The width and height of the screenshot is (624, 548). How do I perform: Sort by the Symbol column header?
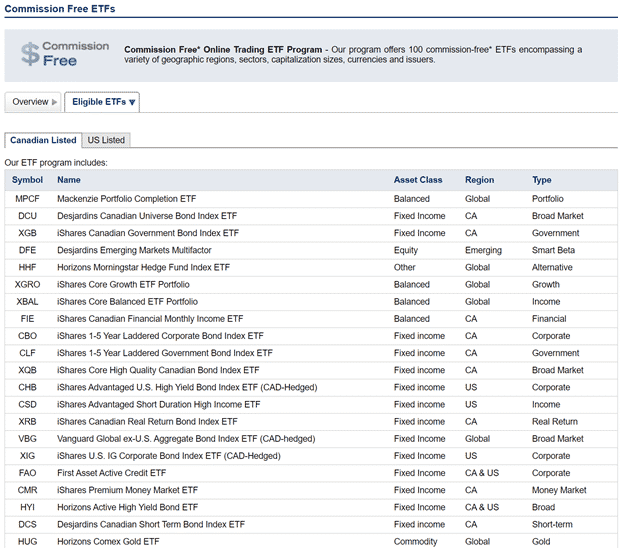point(27,180)
